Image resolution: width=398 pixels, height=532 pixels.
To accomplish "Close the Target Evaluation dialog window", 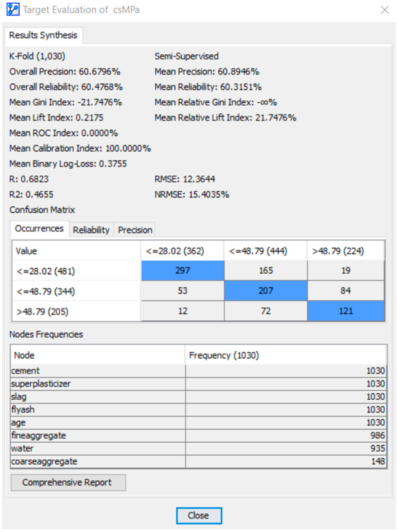I will [384, 10].
